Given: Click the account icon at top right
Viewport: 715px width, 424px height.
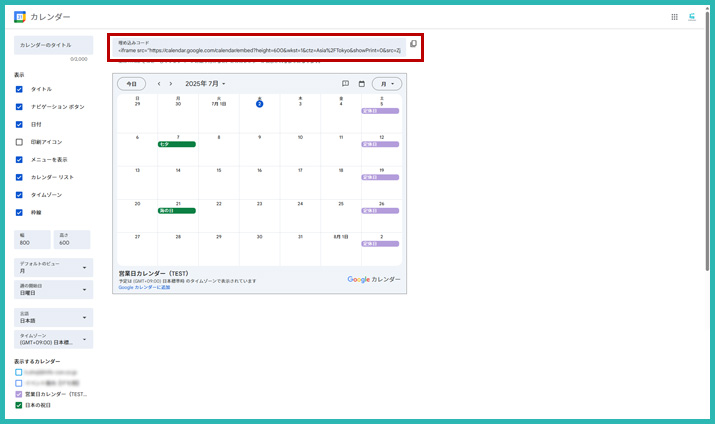Looking at the screenshot, I should pos(691,17).
